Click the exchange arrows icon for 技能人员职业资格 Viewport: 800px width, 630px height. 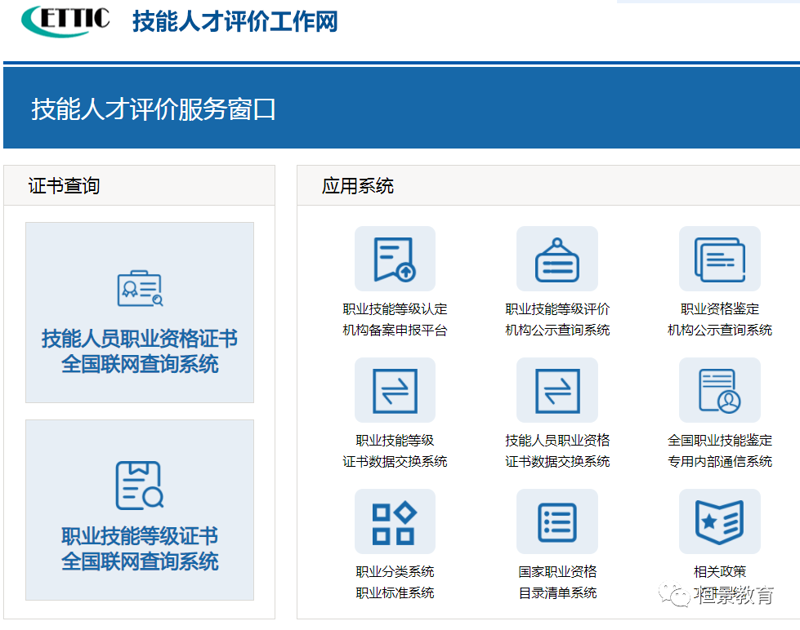557,390
